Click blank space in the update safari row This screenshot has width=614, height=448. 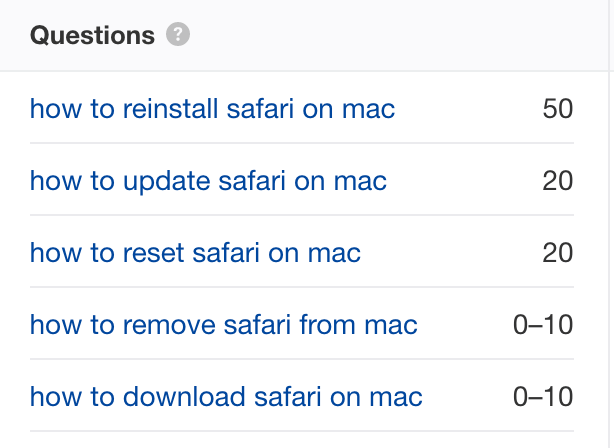click(460, 181)
